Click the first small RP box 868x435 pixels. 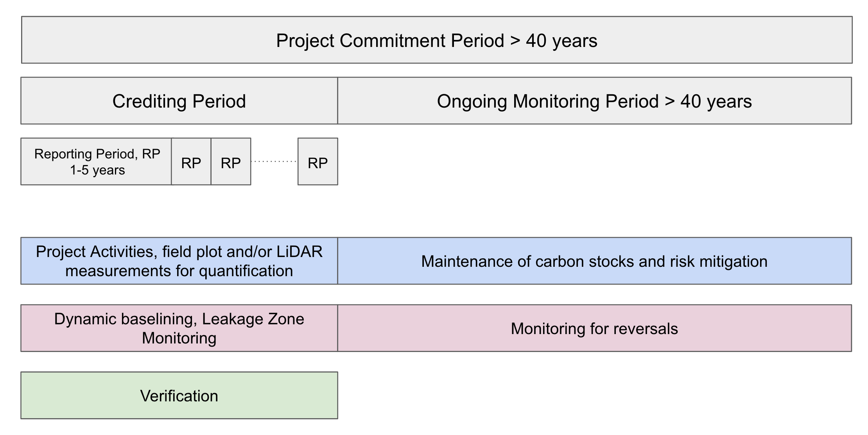191,162
